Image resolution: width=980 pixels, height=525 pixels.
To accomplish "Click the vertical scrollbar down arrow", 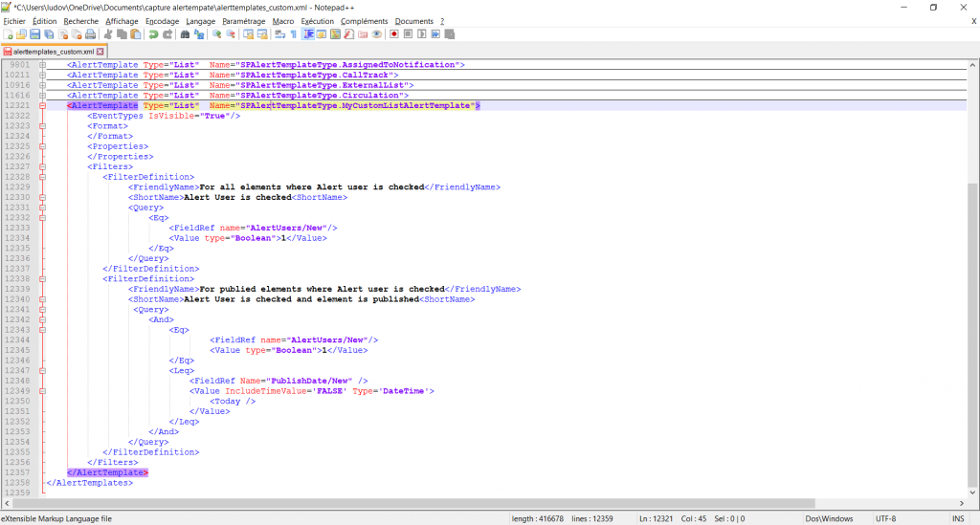I will point(972,492).
